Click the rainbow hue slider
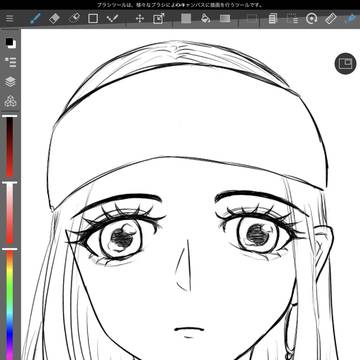The height and width of the screenshot is (360, 360). pos(10,304)
